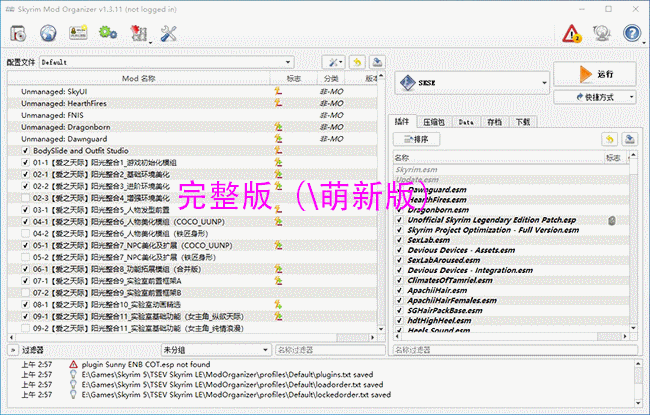The image size is (650, 415).
Task: Uncheck the ApachiiHair.esm plugin
Action: pos(400,290)
